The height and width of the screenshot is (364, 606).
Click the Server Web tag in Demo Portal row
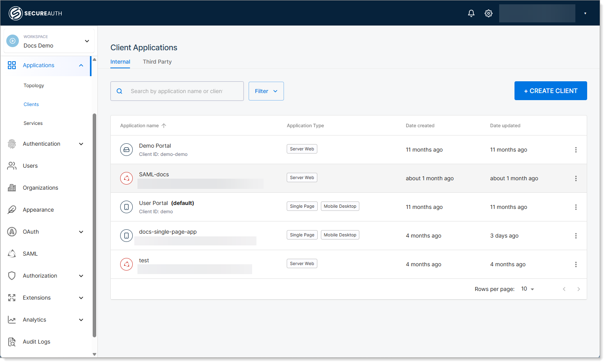click(x=302, y=149)
